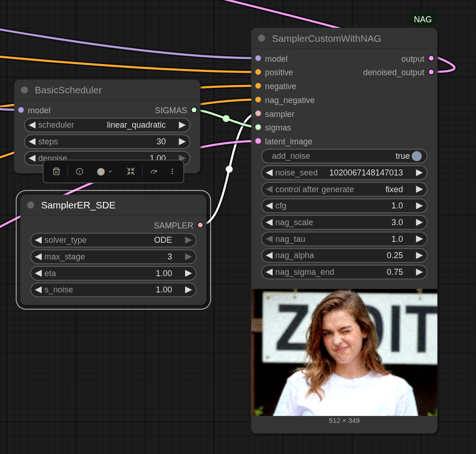Click the sampler input socket

(258, 114)
